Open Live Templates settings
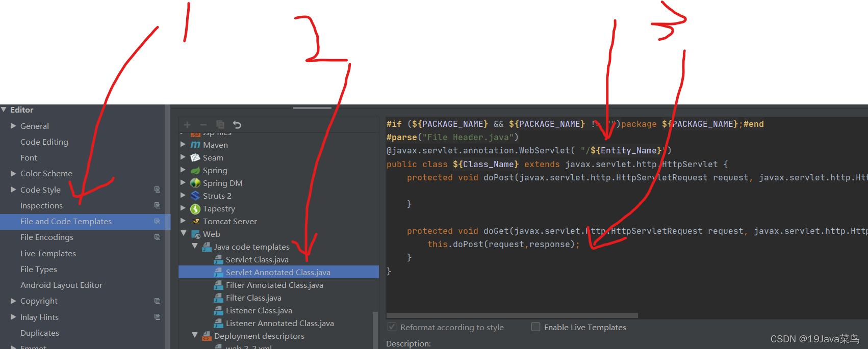868x349 pixels. pos(48,254)
